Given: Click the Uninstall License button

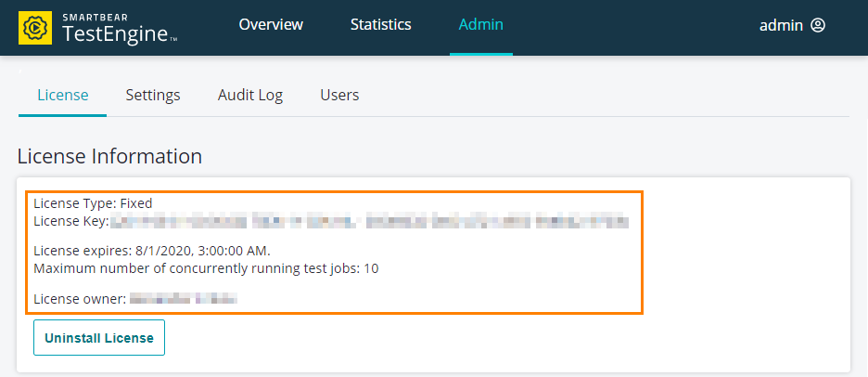Looking at the screenshot, I should (x=99, y=338).
